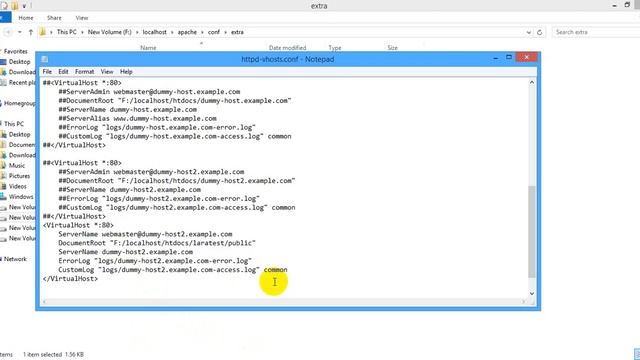640x360 pixels.
Task: Select This PC in Explorer sidebar
Action: pyautogui.click(x=14, y=124)
